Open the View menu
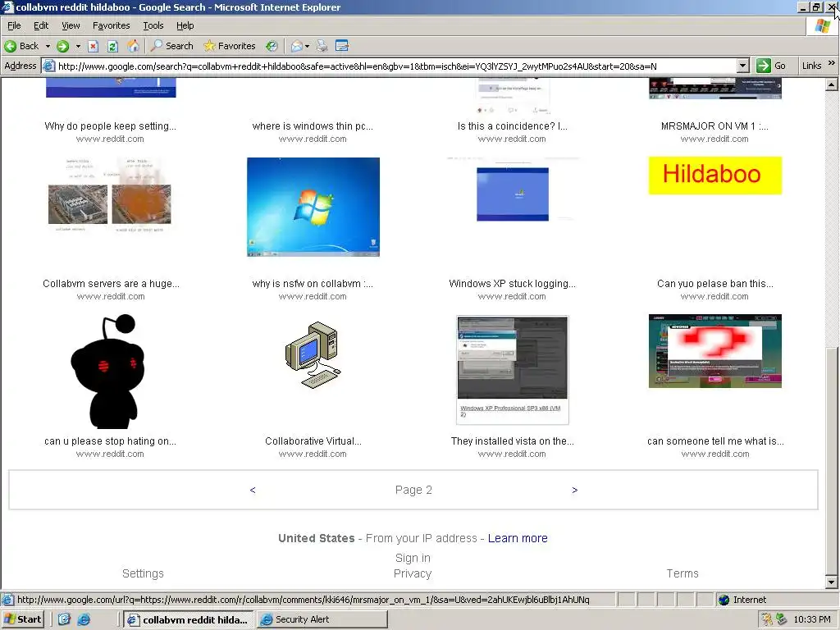The width and height of the screenshot is (840, 630). [71, 25]
